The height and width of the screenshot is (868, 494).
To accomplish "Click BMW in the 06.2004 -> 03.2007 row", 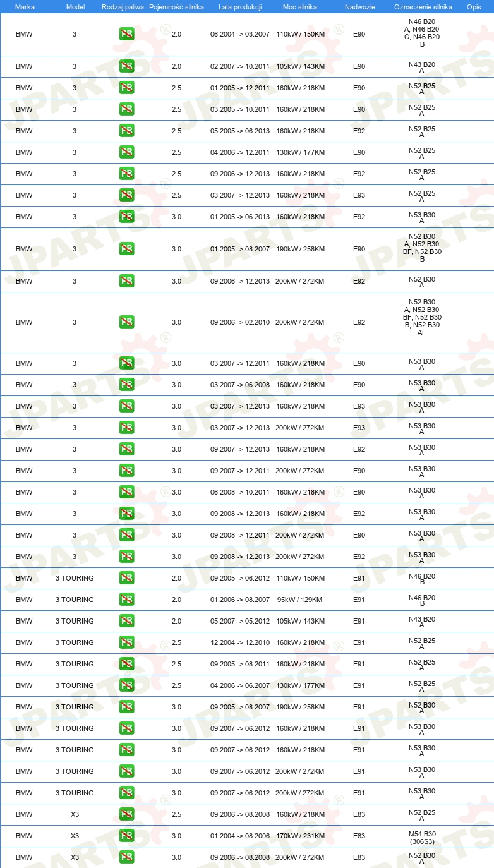I will point(24,34).
